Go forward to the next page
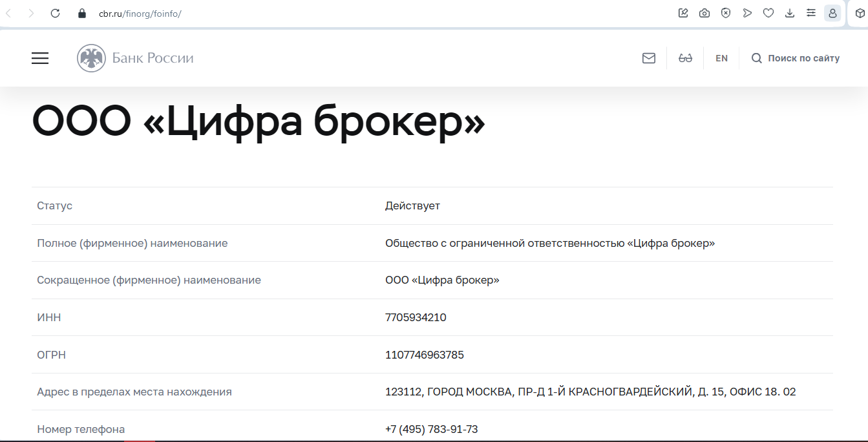This screenshot has width=868, height=442. 31,13
